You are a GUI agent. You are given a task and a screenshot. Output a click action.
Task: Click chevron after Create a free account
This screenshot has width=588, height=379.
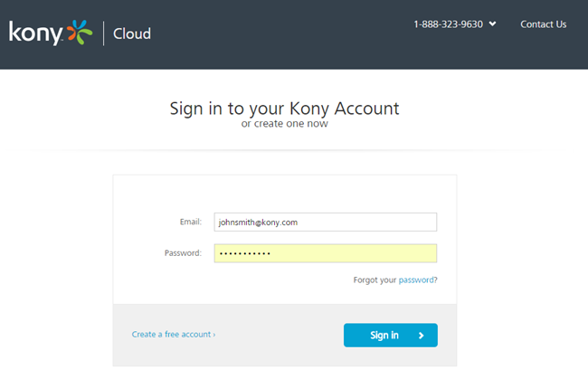point(214,335)
